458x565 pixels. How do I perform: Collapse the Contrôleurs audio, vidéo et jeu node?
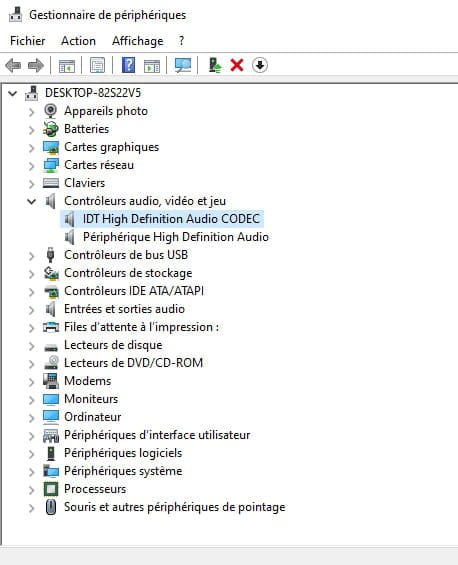32,201
